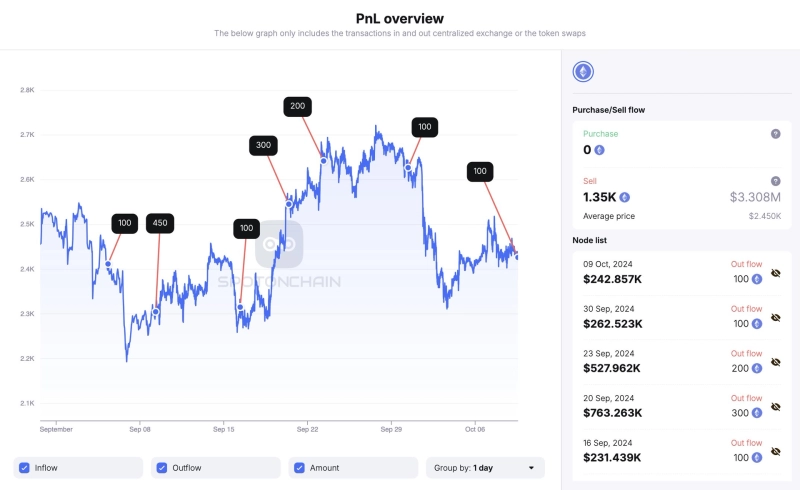Hide the 09 Oct, 2024 node

[775, 273]
